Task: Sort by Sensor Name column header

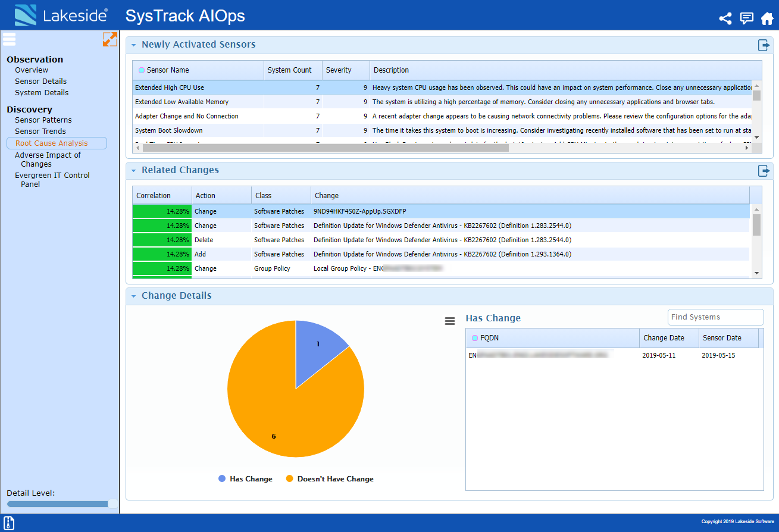Action: click(198, 70)
